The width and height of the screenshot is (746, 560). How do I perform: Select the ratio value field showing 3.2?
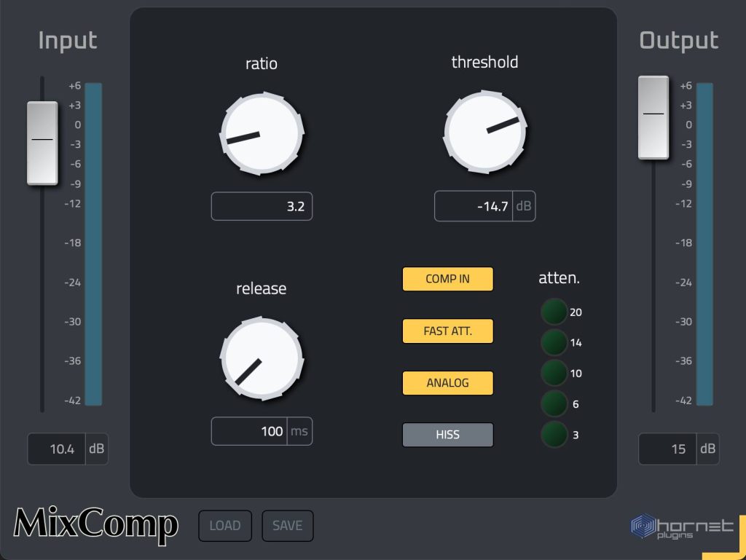[x=262, y=207]
